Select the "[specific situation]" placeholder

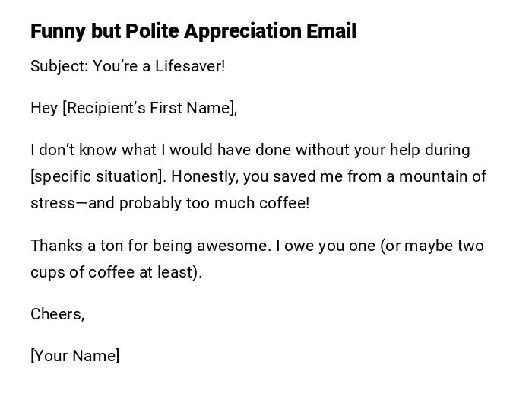(97, 176)
